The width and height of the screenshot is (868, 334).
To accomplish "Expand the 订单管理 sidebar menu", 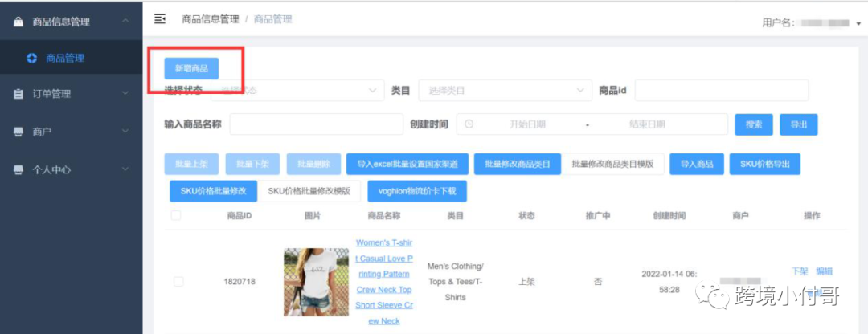I will pos(125,94).
